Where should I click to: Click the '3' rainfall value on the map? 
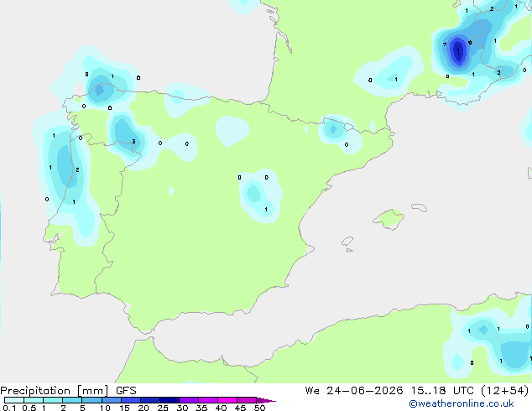(133, 142)
